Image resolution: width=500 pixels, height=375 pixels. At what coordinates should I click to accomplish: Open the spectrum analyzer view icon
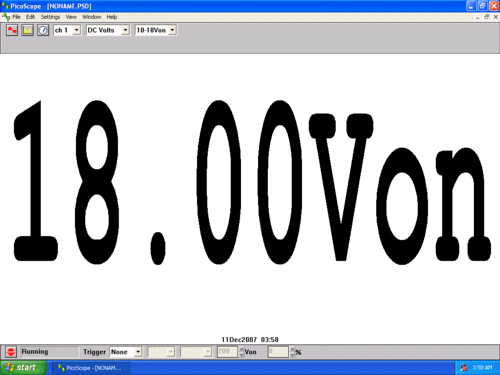point(27,30)
